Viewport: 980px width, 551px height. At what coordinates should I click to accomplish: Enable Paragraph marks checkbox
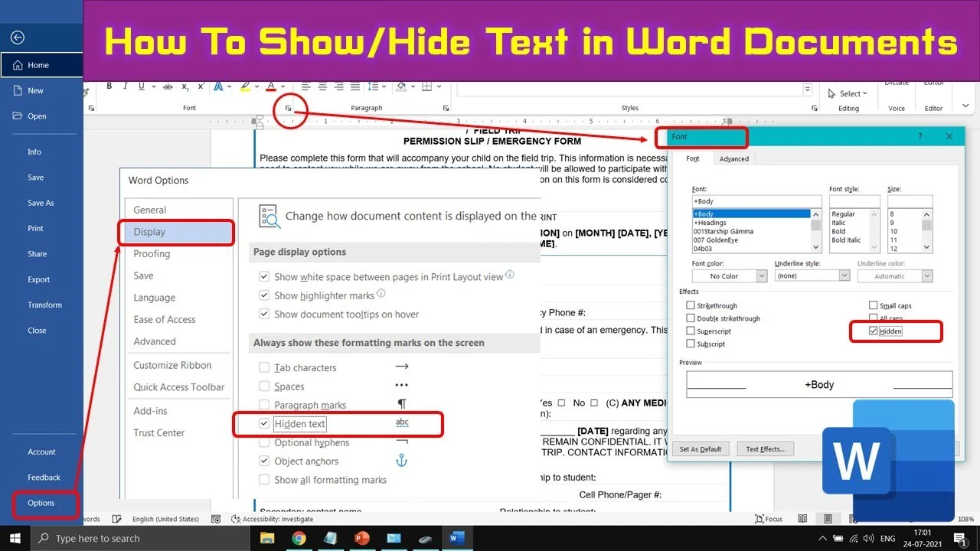264,405
